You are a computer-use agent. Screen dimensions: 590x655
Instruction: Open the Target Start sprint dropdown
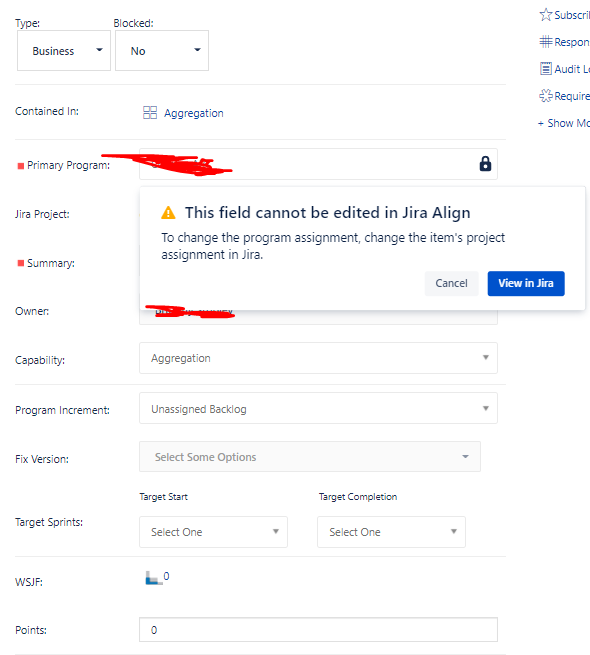click(x=214, y=532)
